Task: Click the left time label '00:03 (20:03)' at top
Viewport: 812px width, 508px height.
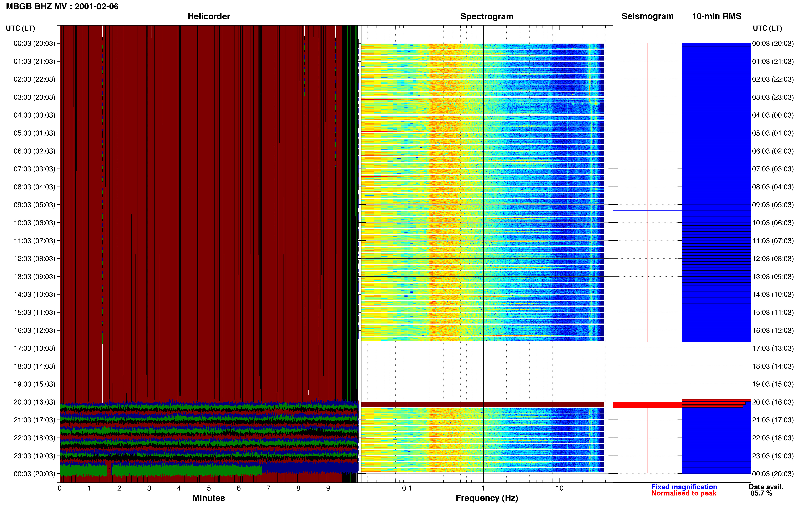Action: coord(34,43)
